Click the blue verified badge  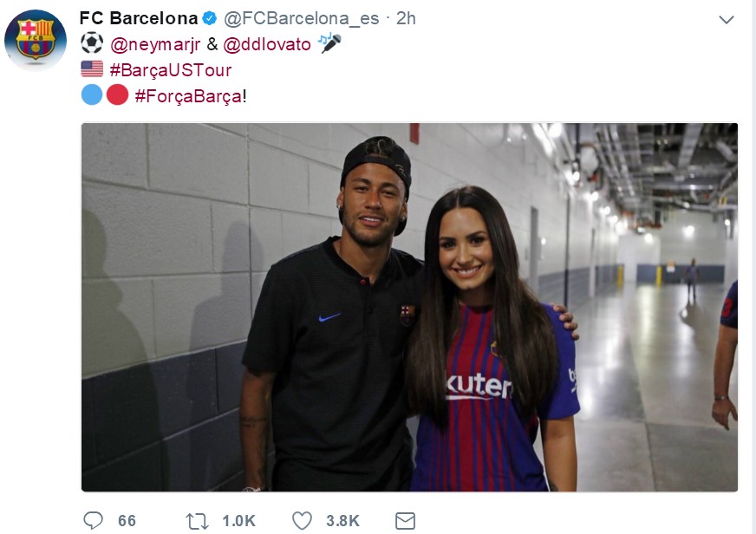pyautogui.click(x=209, y=18)
